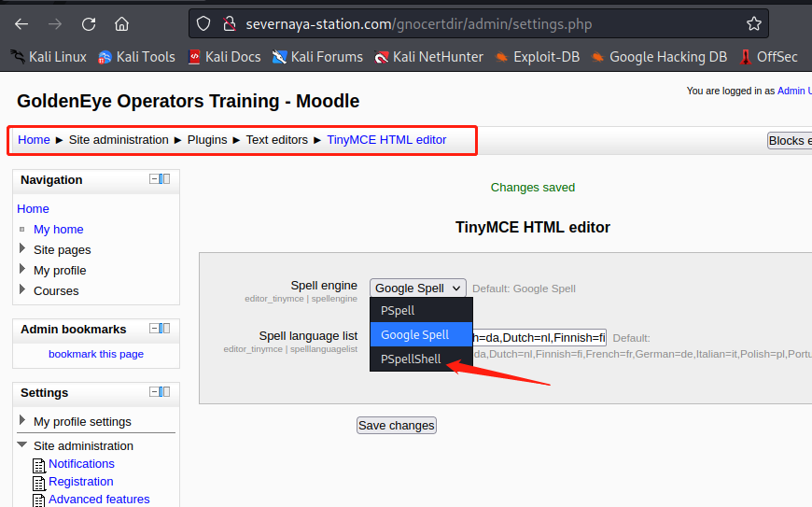The width and height of the screenshot is (812, 507).
Task: Click the Registration page icon
Action: pos(39,483)
